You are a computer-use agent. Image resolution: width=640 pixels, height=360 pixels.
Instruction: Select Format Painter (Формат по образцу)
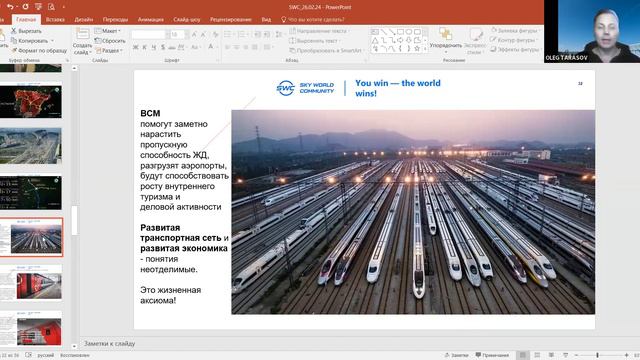(x=39, y=51)
